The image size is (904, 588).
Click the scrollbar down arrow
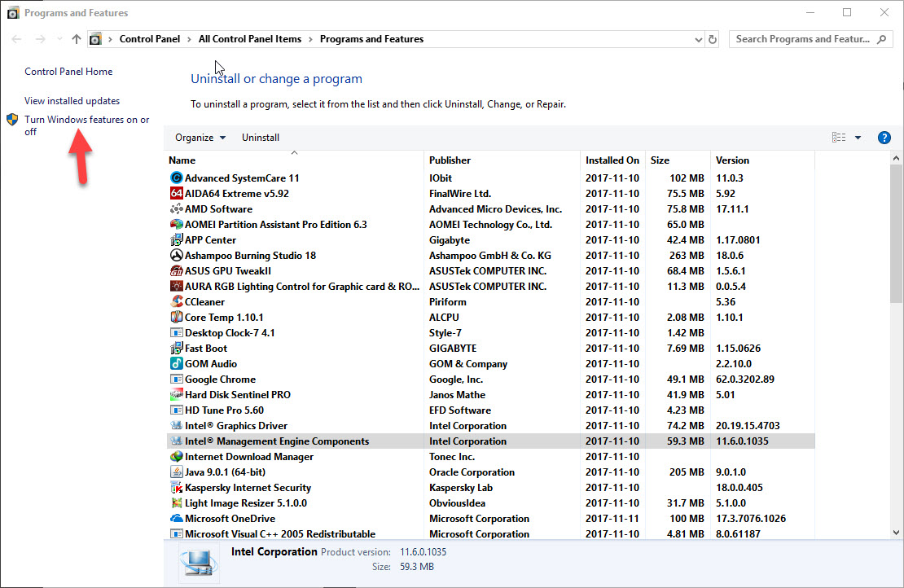896,533
